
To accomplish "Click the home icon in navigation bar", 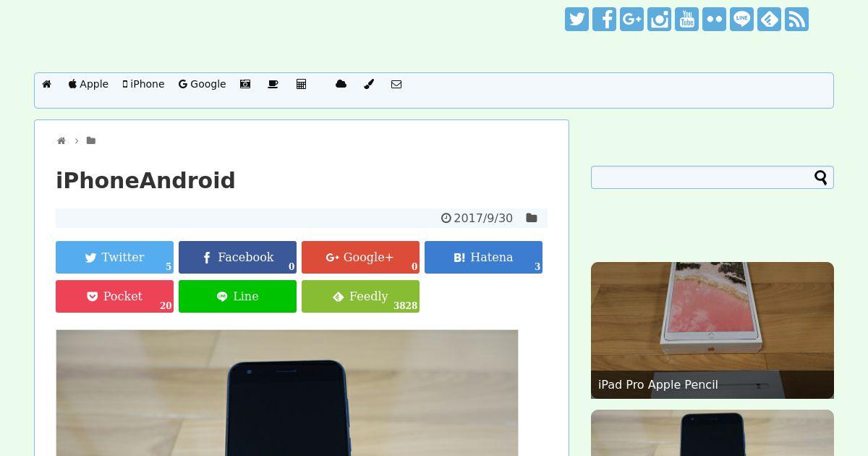I will (47, 84).
